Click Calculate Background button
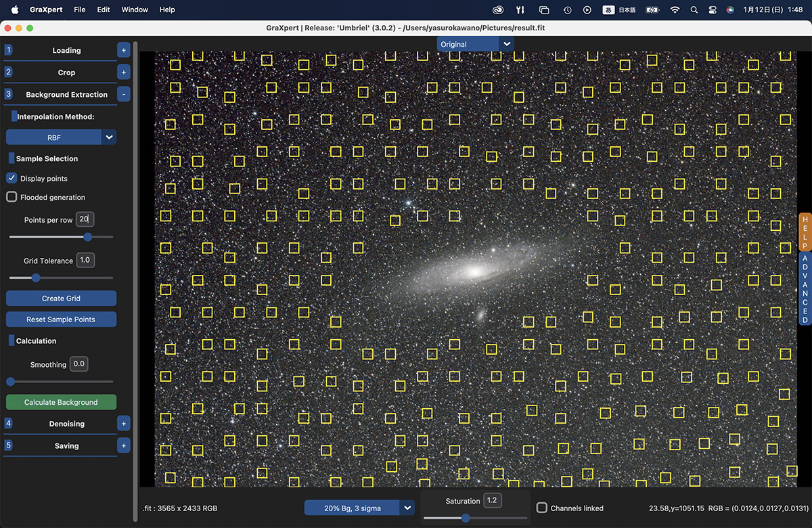The width and height of the screenshot is (812, 528). pos(62,402)
